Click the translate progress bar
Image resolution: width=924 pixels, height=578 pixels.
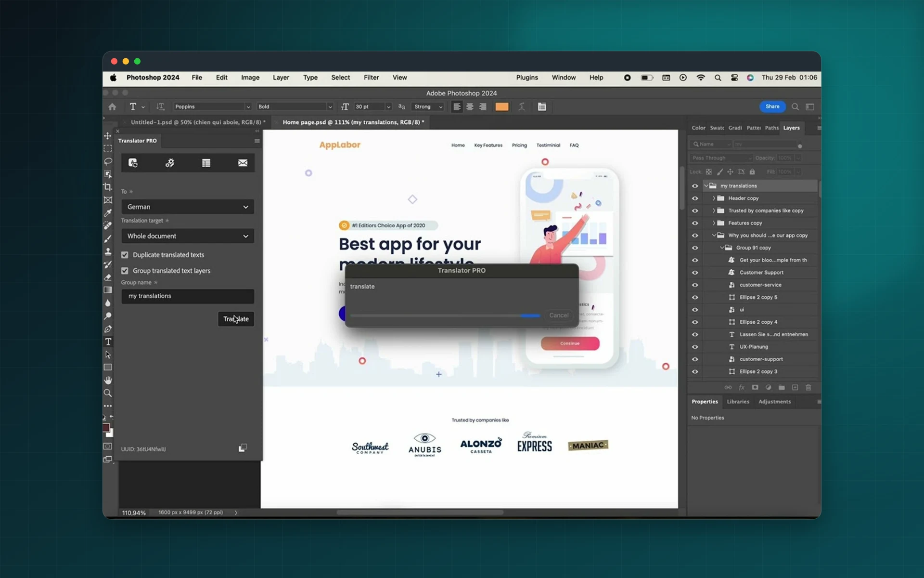point(445,315)
